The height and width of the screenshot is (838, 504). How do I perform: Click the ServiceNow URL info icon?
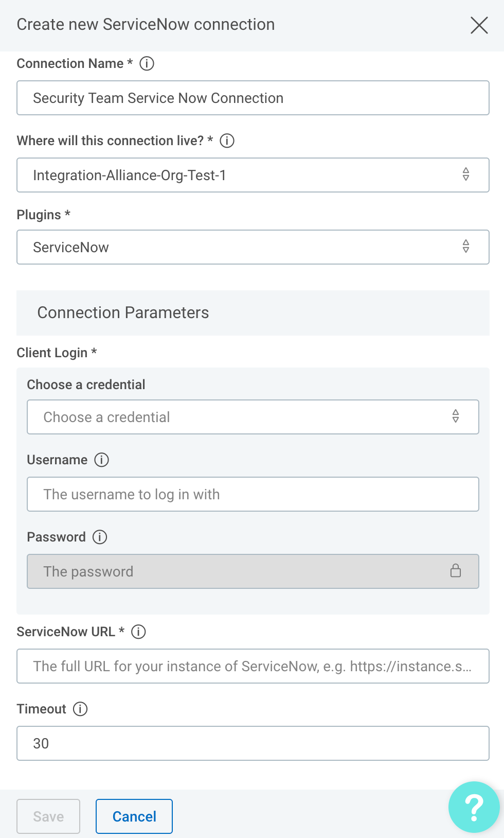(139, 632)
